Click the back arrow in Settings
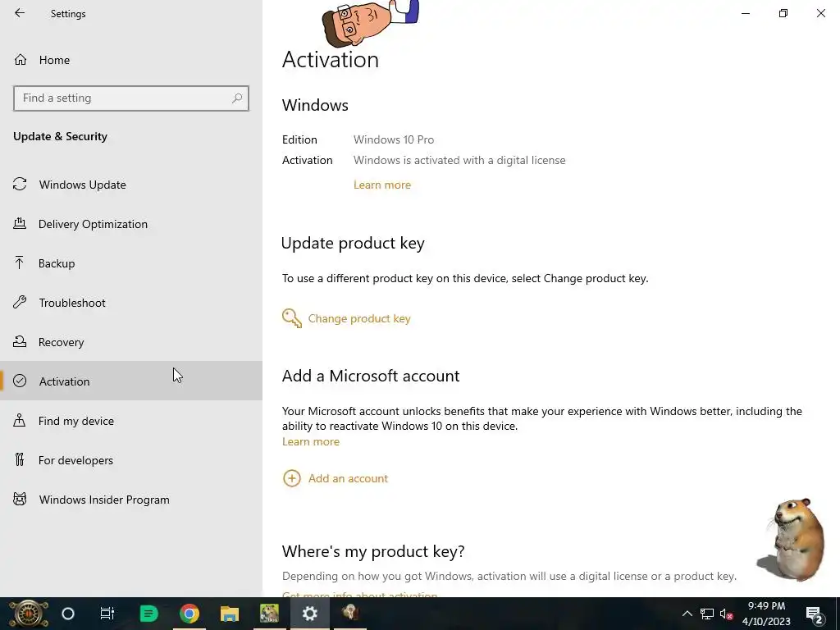Screen dimensions: 840x630 coord(20,13)
